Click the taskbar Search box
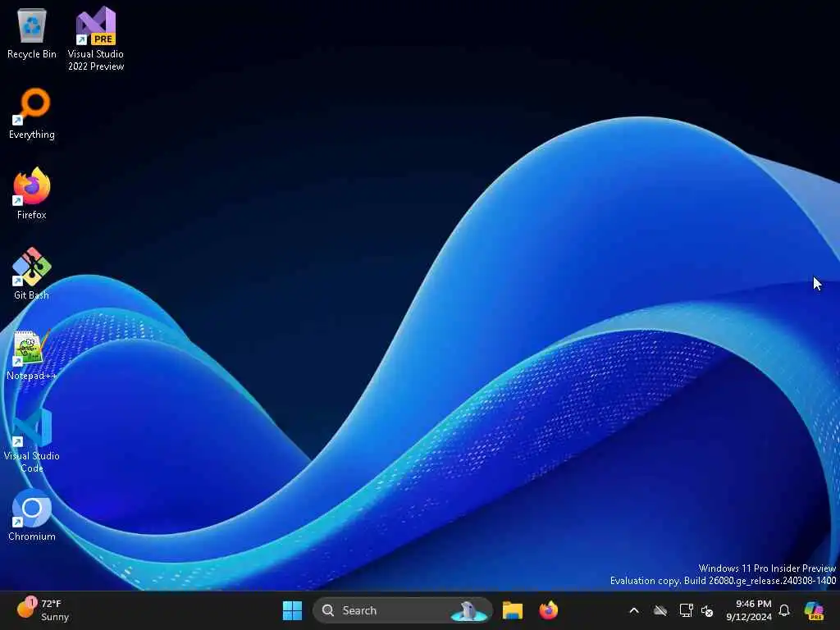Screen dimensions: 840x630 pyautogui.click(x=403, y=610)
